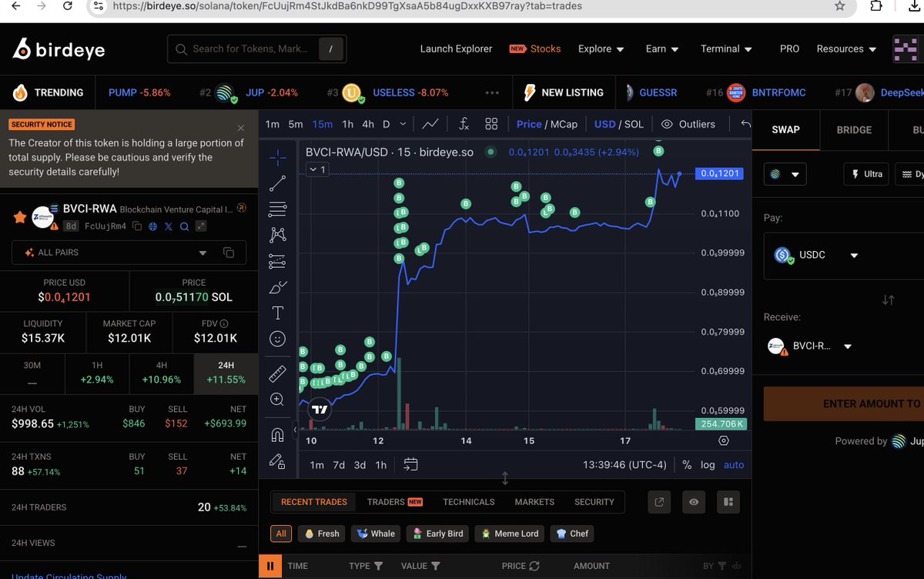Toggle the log scale

click(708, 464)
